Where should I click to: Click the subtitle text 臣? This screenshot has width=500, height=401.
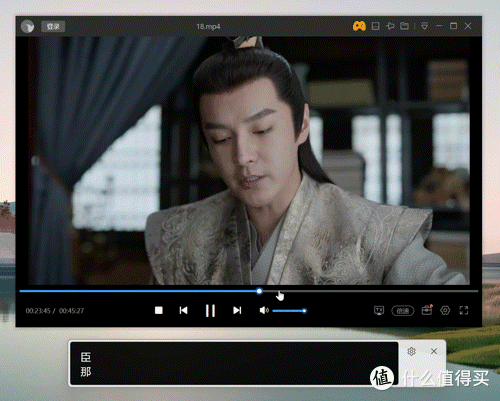click(x=86, y=357)
